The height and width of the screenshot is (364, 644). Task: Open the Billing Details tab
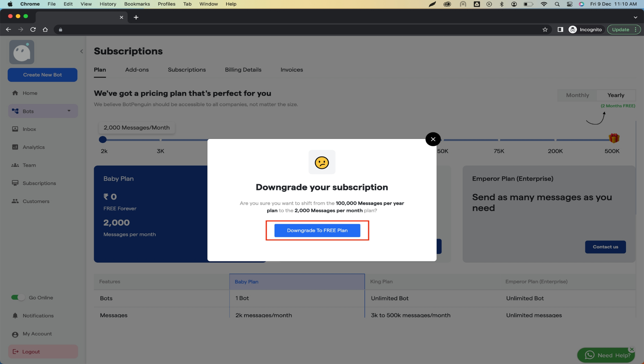[243, 70]
